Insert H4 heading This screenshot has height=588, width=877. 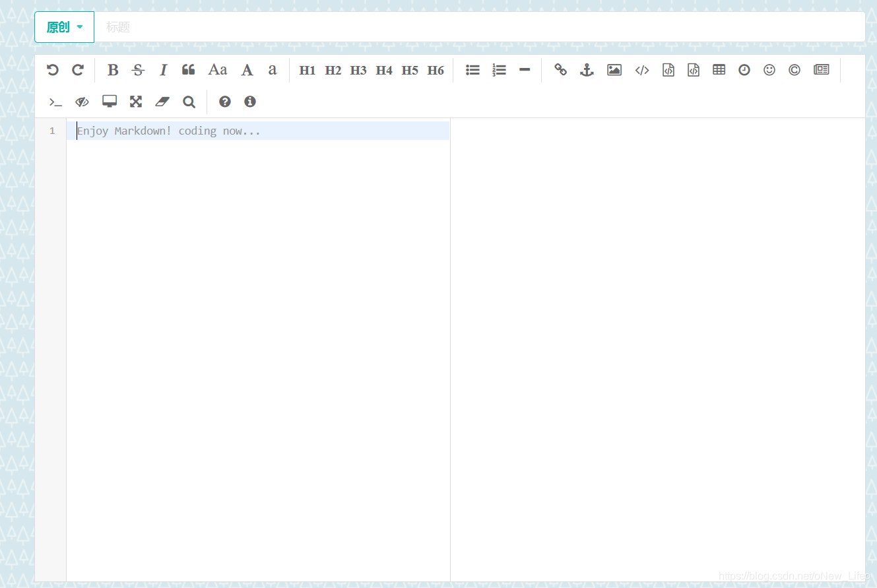pos(384,71)
